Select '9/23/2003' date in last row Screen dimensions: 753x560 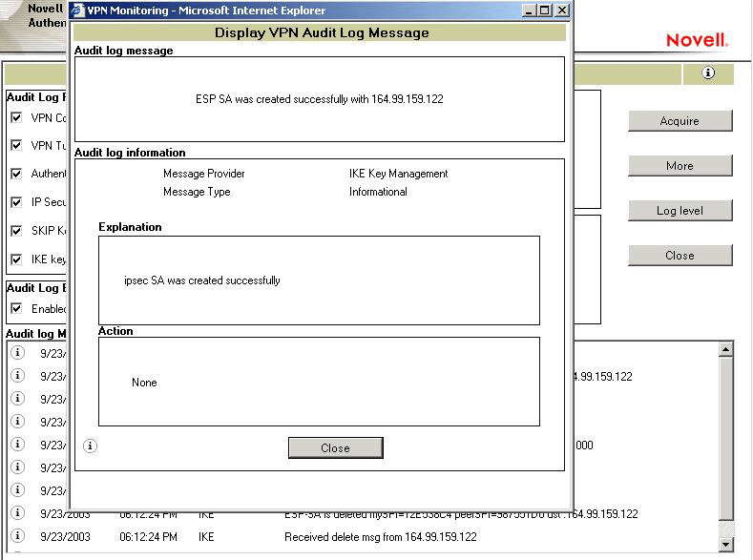click(65, 537)
